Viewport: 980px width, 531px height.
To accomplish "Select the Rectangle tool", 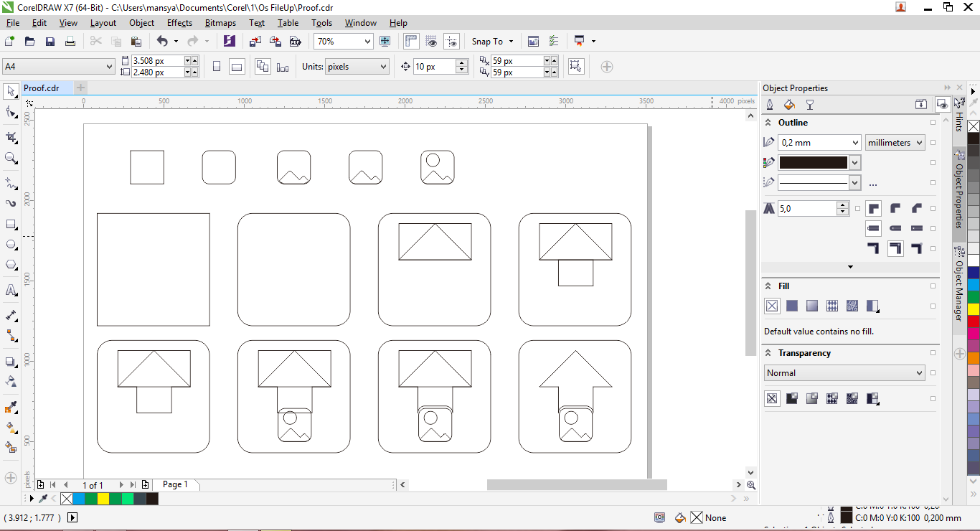I will tap(11, 224).
